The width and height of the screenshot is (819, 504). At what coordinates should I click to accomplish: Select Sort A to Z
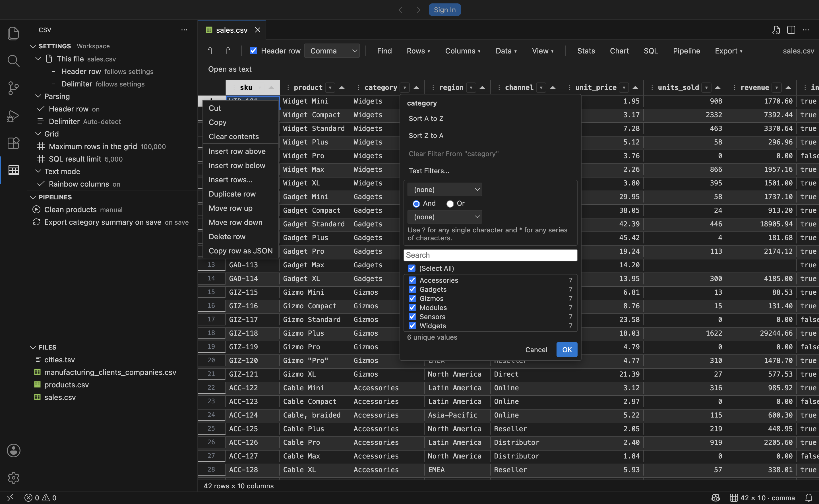[426, 119]
